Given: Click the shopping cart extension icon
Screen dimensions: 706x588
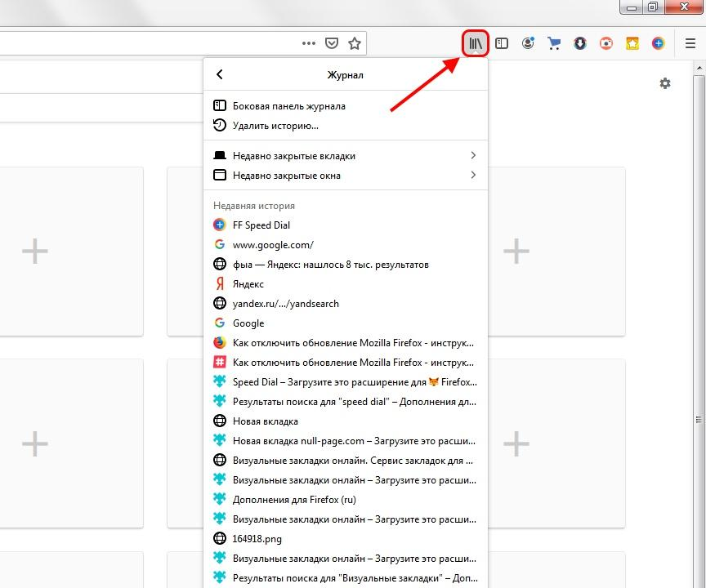Looking at the screenshot, I should click(554, 43).
